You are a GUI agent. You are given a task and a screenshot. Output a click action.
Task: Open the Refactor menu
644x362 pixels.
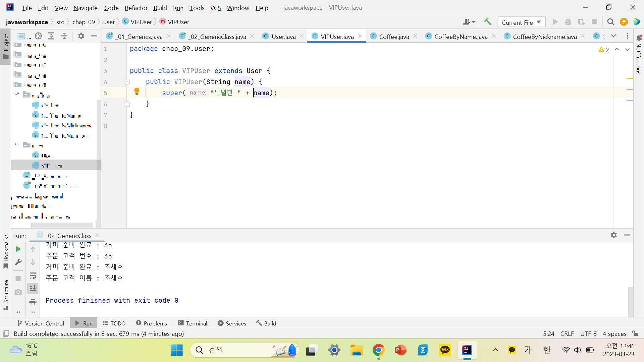136,8
